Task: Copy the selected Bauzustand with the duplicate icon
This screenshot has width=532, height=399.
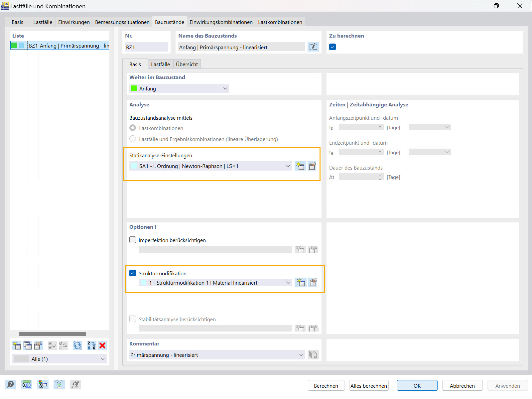Action: [x=28, y=345]
